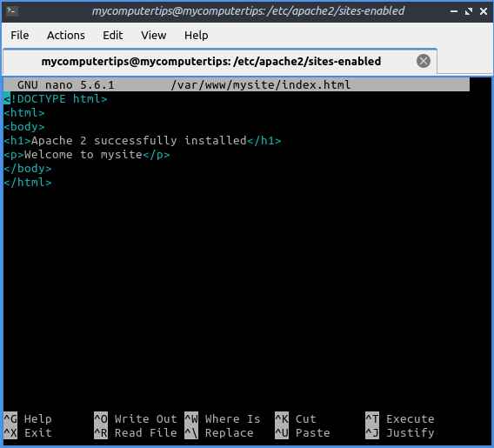Click the terminal icon in the title bar
The width and height of the screenshot is (494, 448).
tap(12, 11)
